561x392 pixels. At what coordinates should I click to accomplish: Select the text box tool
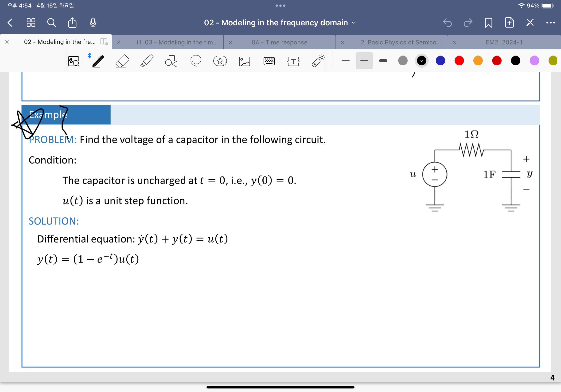point(293,61)
